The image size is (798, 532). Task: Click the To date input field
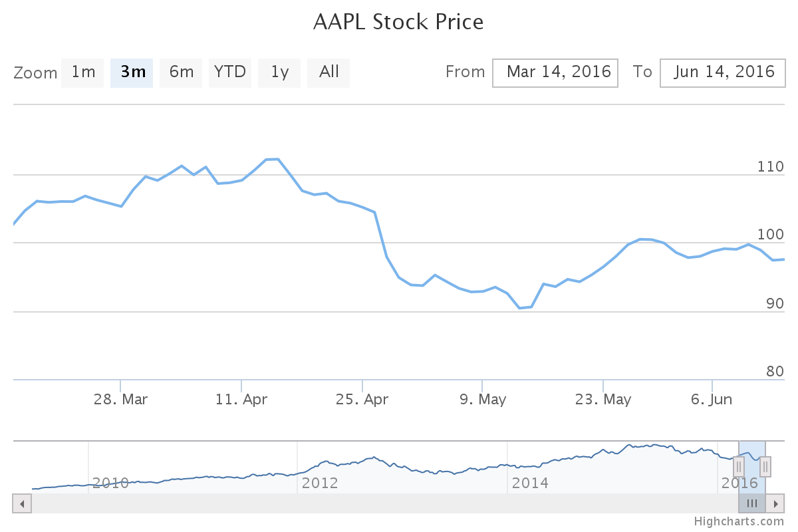tap(722, 72)
